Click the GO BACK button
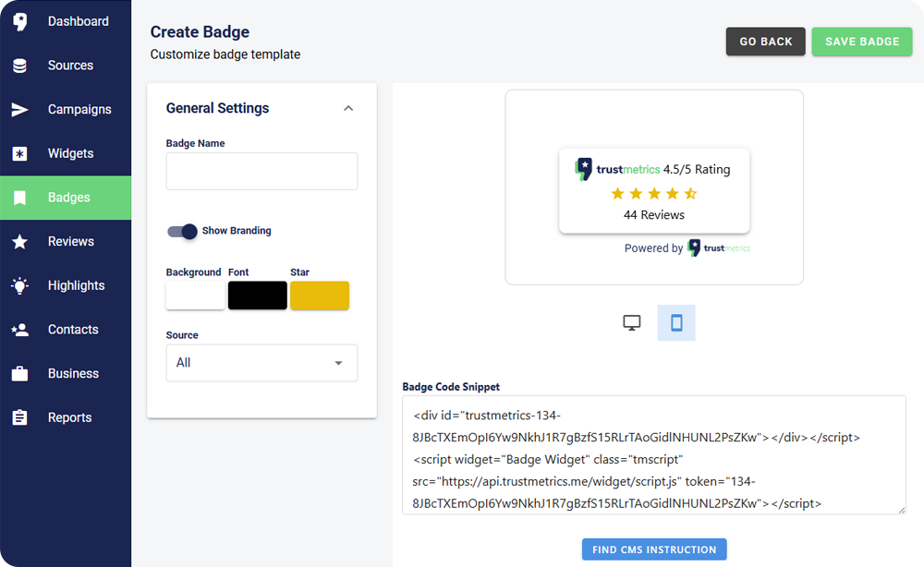924x567 pixels. coord(765,42)
